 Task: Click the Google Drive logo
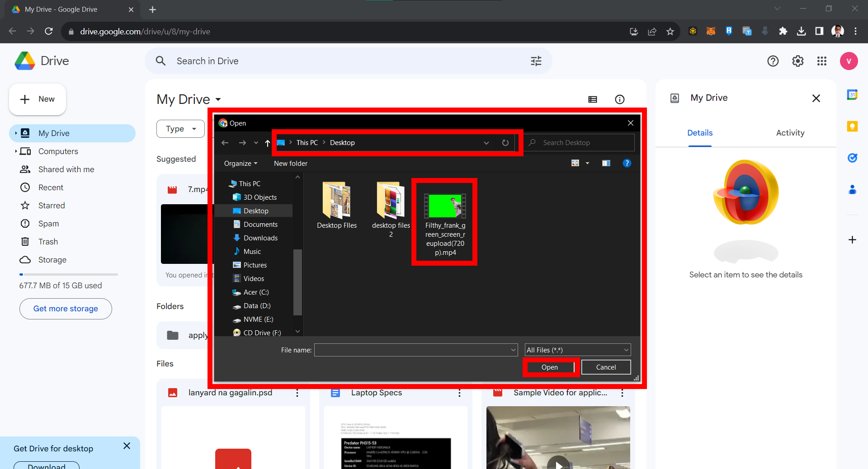[x=25, y=61]
